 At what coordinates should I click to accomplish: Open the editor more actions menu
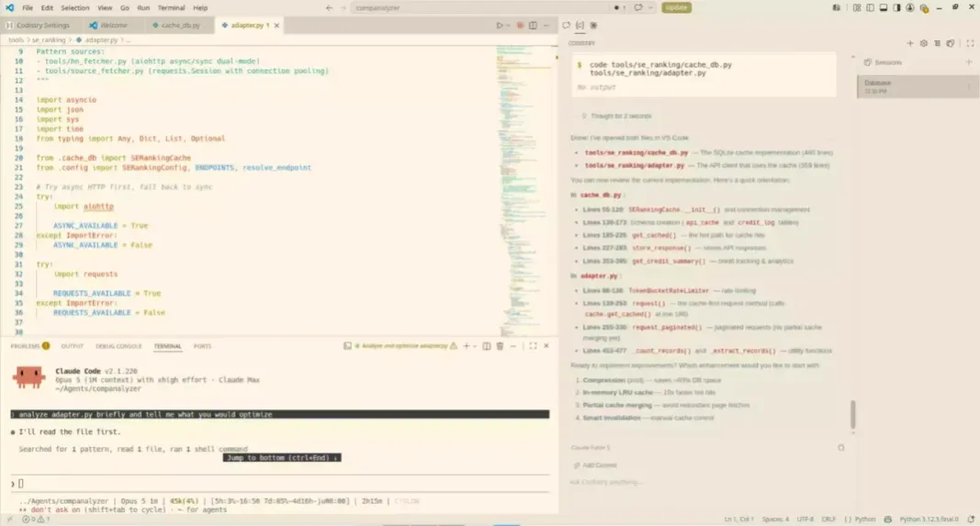[546, 26]
